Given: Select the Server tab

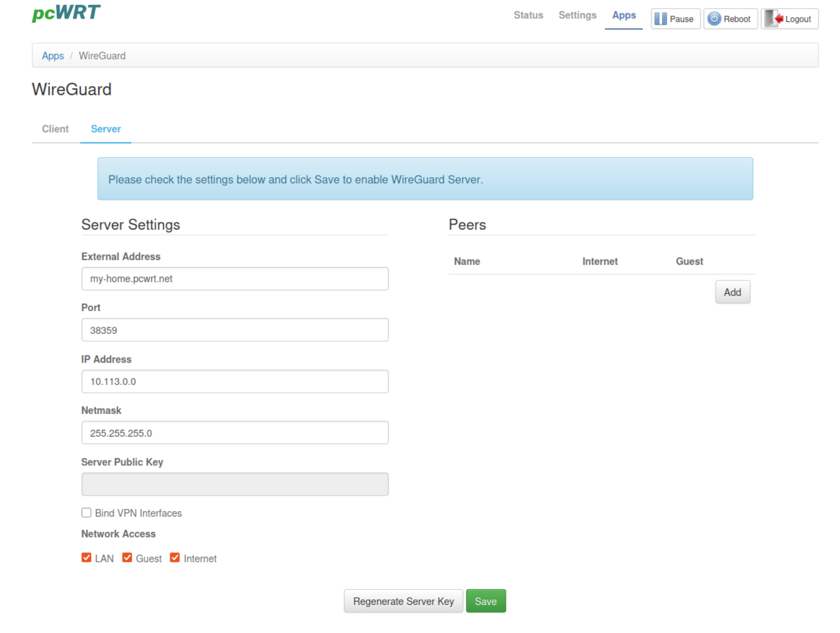Looking at the screenshot, I should [x=105, y=129].
